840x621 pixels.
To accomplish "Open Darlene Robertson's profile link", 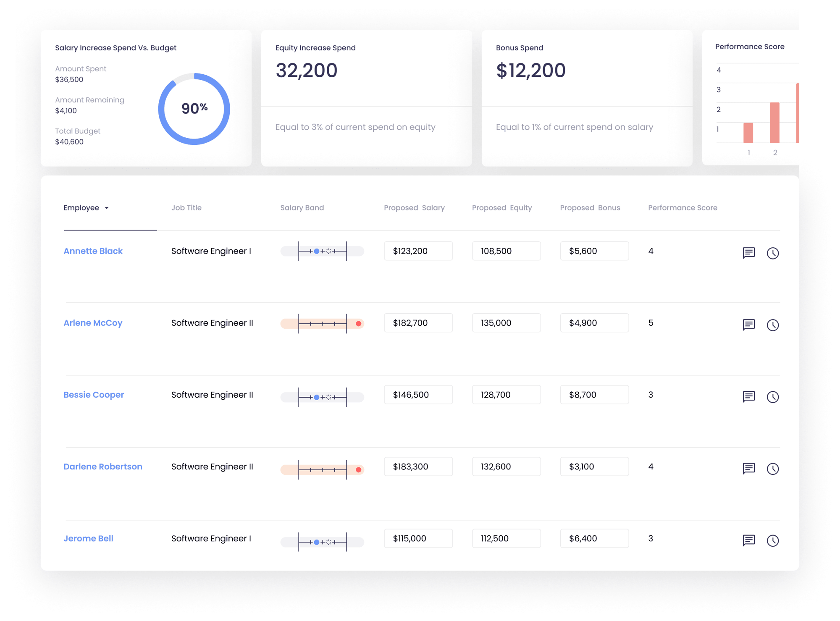I will click(102, 466).
